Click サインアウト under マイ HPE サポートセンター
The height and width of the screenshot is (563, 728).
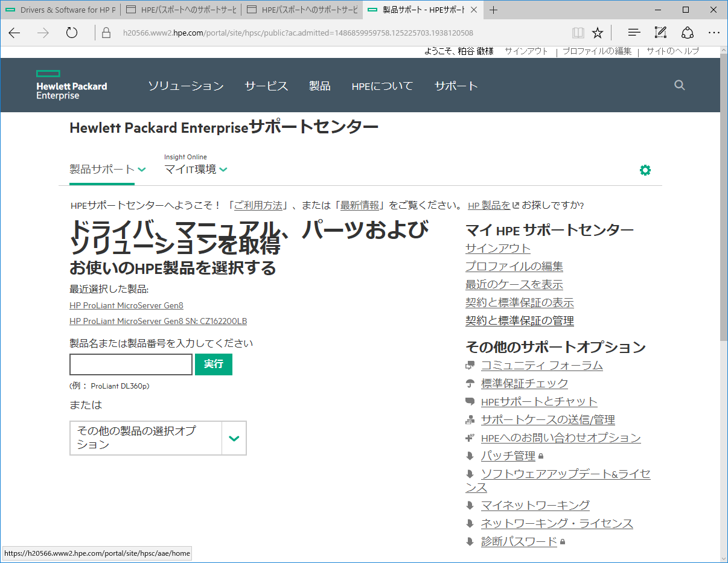[498, 249]
